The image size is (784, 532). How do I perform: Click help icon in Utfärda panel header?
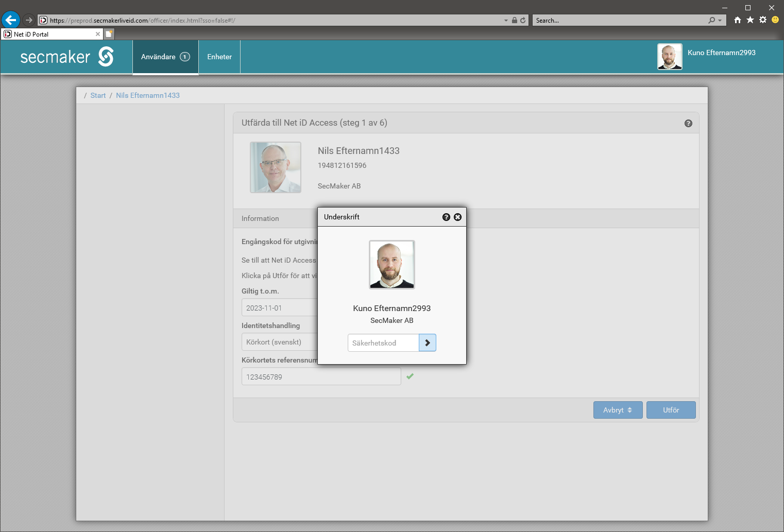(688, 123)
